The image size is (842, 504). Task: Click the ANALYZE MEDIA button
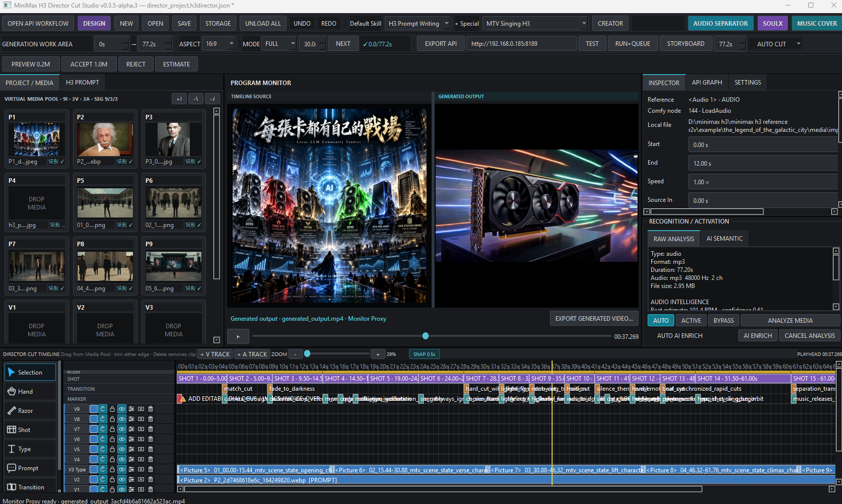tap(790, 321)
